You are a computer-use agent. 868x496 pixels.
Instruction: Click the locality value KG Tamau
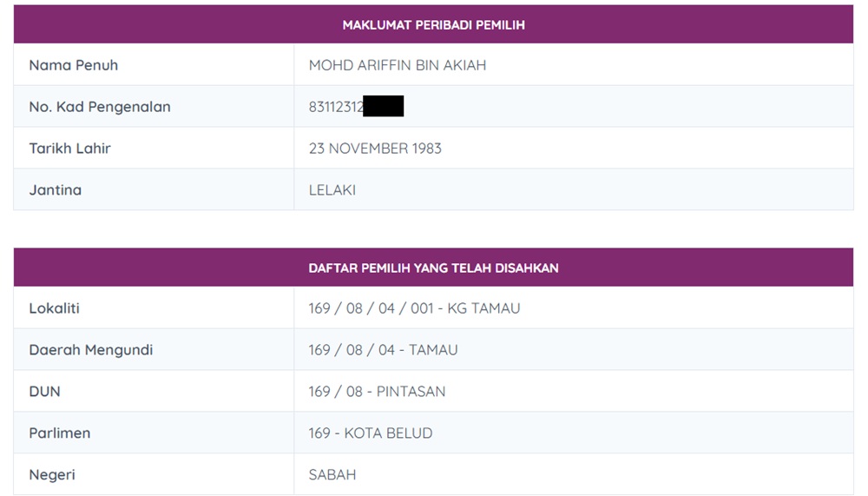click(x=414, y=308)
